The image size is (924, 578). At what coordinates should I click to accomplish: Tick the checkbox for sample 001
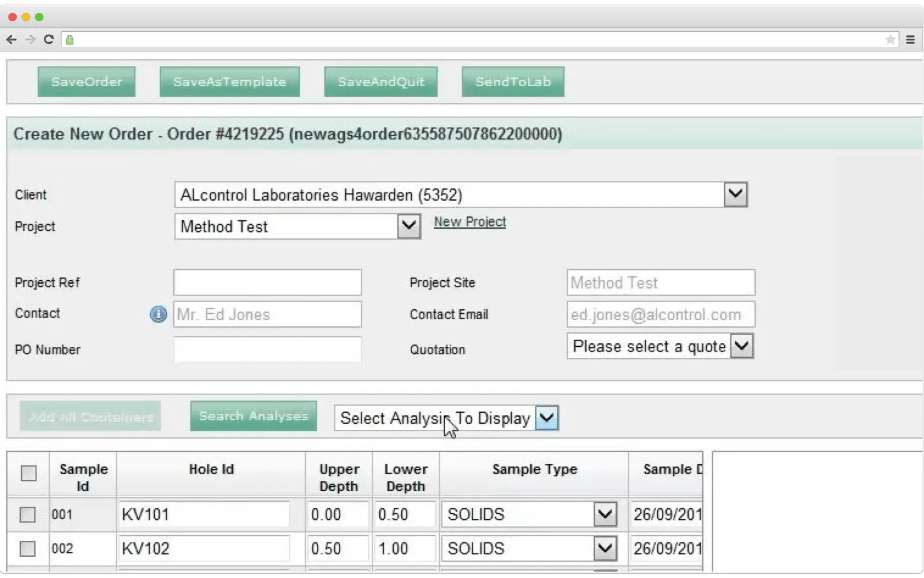tap(27, 514)
